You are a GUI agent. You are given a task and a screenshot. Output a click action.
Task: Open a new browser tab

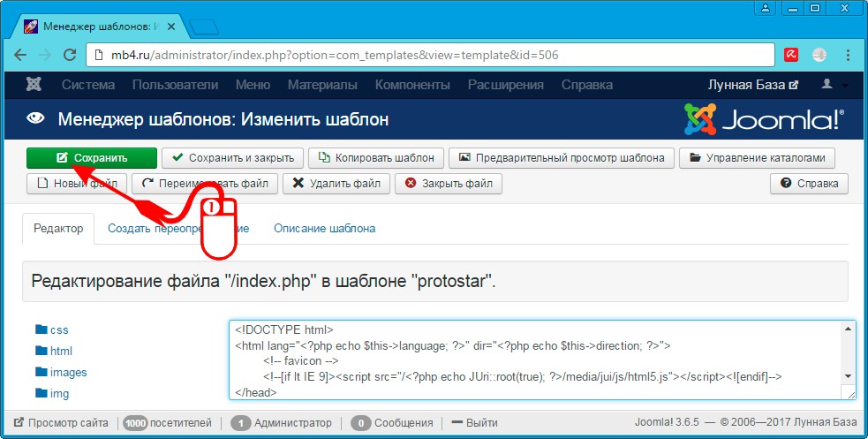204,27
